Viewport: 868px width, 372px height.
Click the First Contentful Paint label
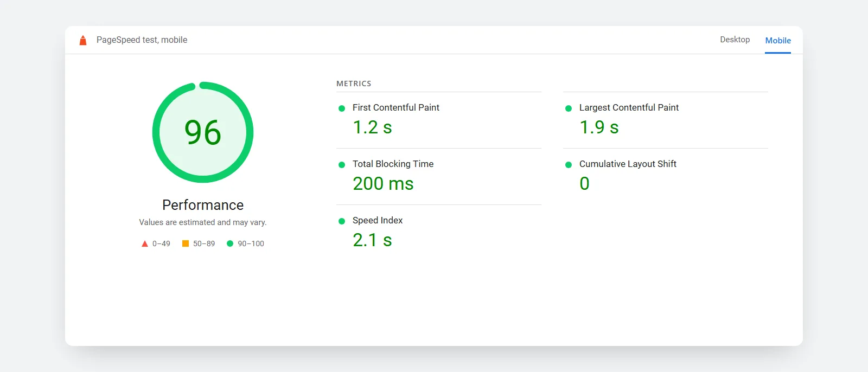396,107
